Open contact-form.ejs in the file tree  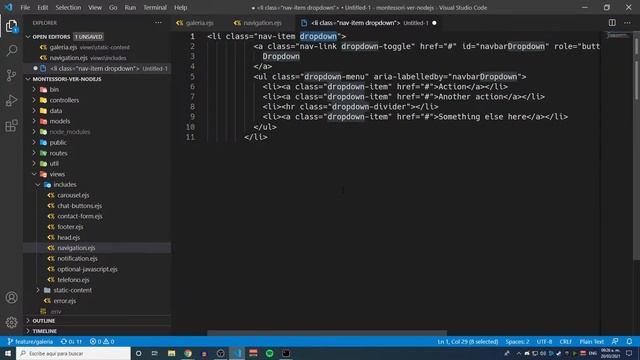pos(80,216)
